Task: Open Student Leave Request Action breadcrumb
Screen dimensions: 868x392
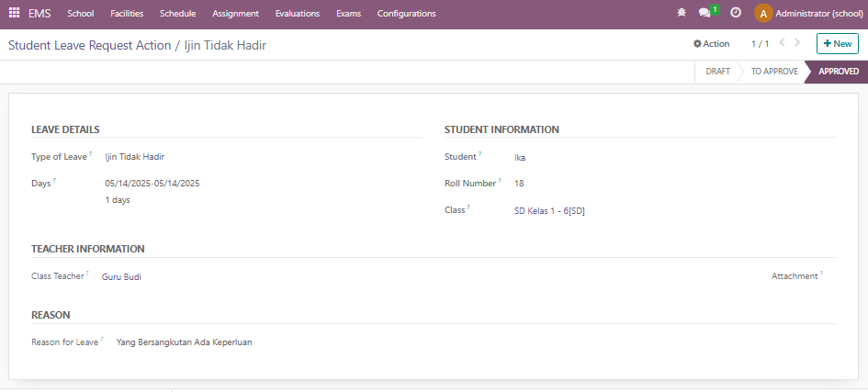Action: (90, 45)
